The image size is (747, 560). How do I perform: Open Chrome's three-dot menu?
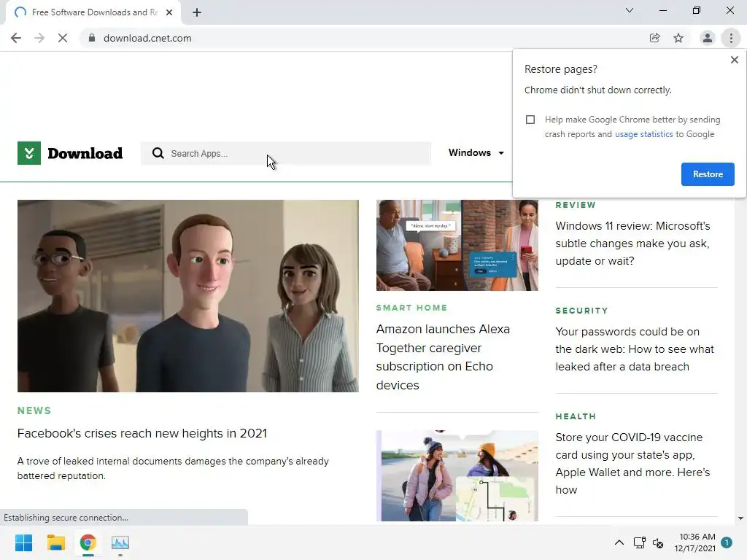pyautogui.click(x=731, y=38)
